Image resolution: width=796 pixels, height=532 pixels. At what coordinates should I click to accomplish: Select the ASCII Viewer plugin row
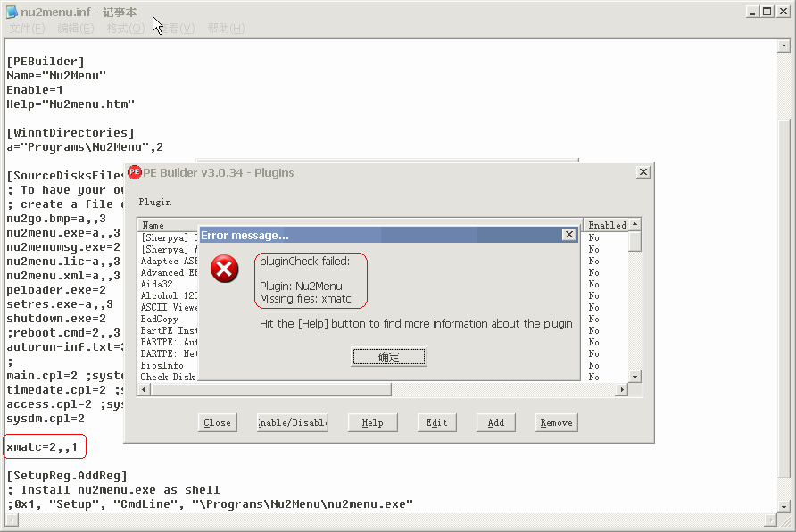169,308
